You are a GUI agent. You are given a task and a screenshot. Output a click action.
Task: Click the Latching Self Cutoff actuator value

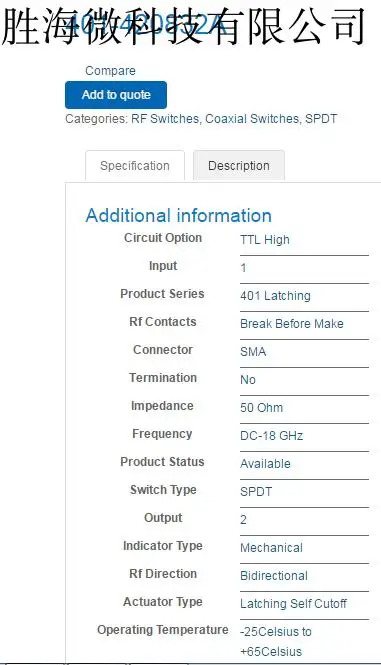tap(294, 604)
